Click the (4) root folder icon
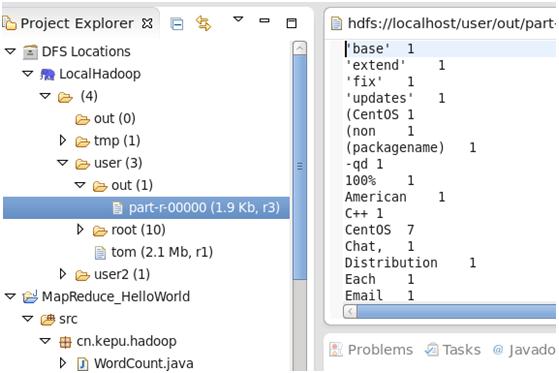Screen dimensions: 559x373 [x=65, y=97]
